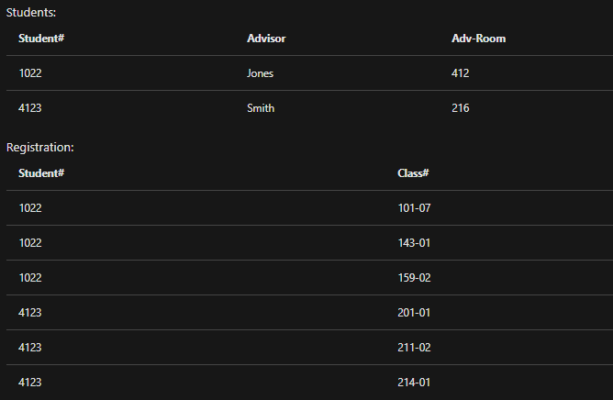Click student 1022 in the Students table
613x400 pixels.
pos(30,73)
